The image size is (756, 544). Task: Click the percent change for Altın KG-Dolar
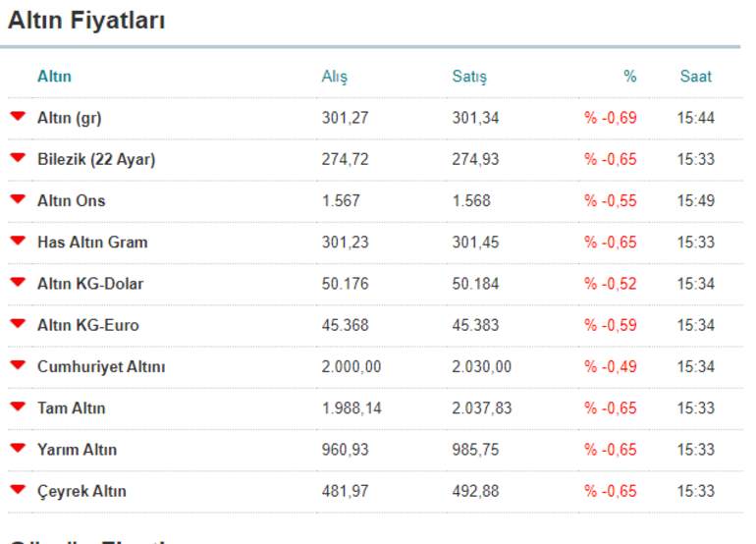pos(611,284)
